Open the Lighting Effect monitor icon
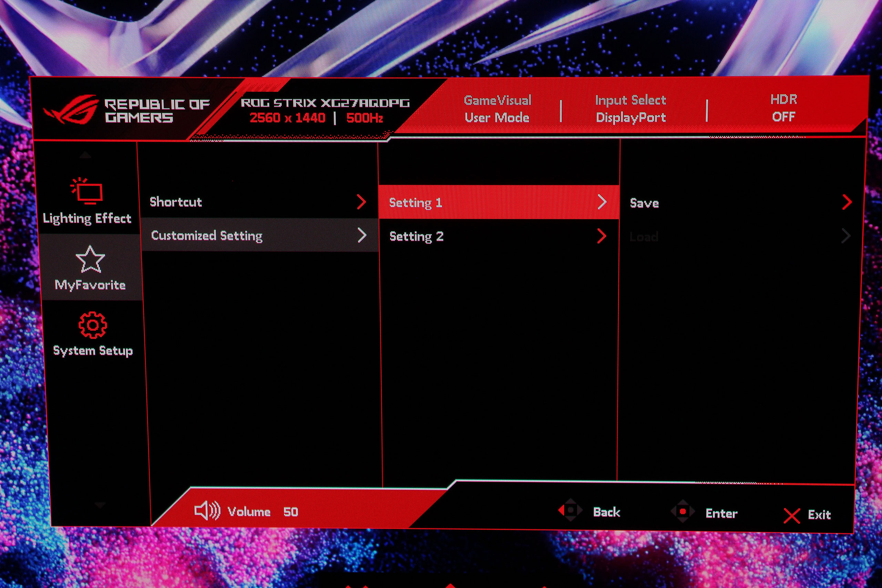The height and width of the screenshot is (588, 882). point(88,191)
